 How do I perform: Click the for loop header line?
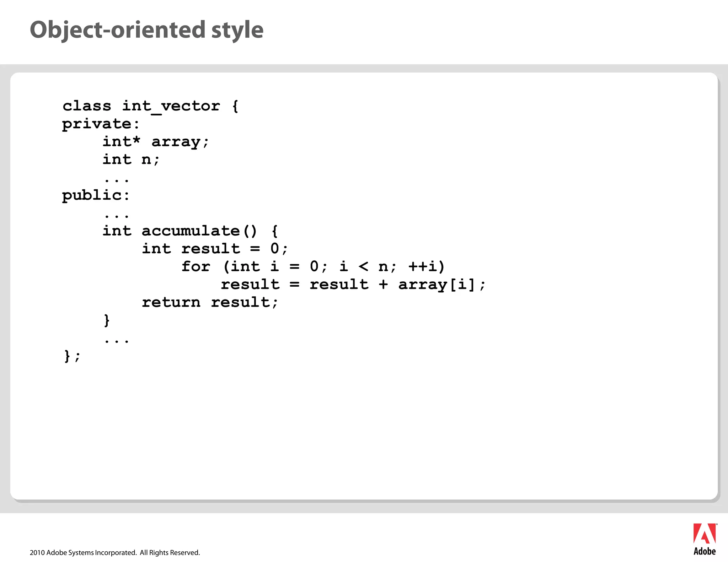coord(313,266)
